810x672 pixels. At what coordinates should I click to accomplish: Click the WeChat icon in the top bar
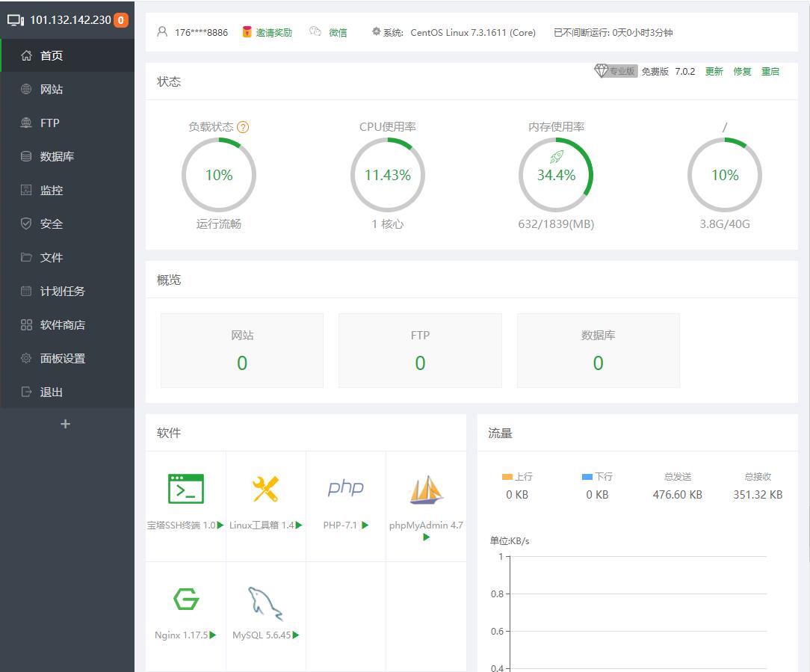(315, 31)
